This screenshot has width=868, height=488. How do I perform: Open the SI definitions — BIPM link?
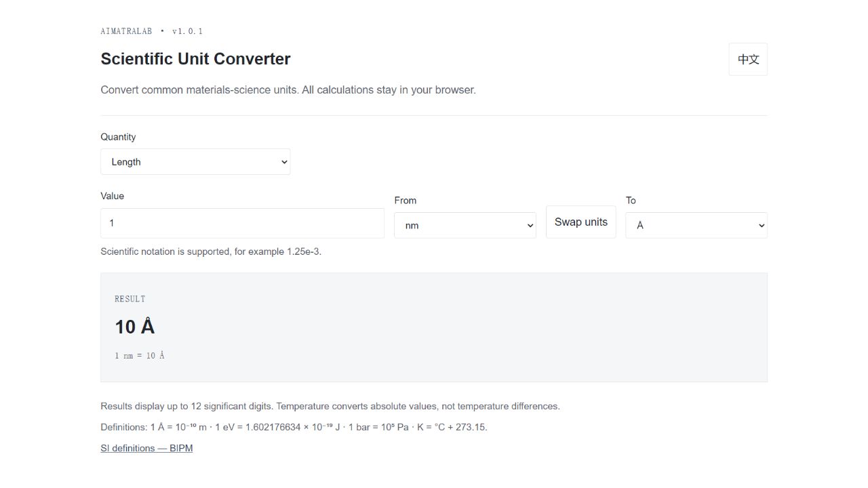[146, 448]
